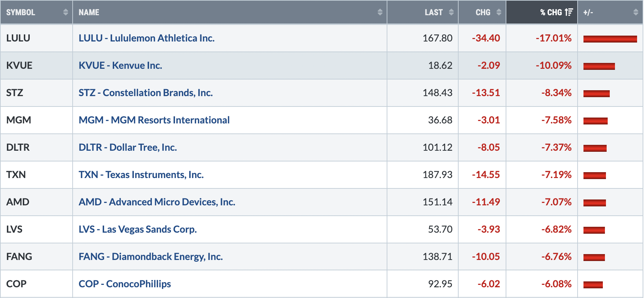Open the KVUE - Kenvue Inc. link
The height and width of the screenshot is (298, 644).
click(x=120, y=65)
